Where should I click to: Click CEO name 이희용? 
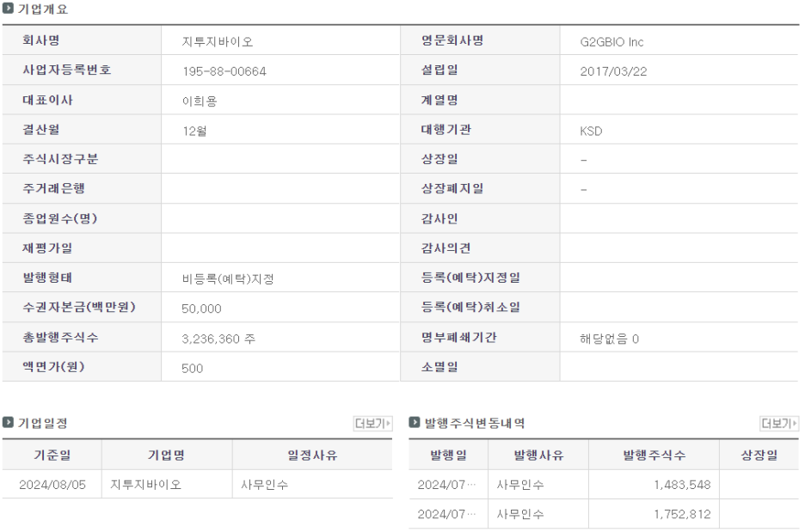point(200,101)
